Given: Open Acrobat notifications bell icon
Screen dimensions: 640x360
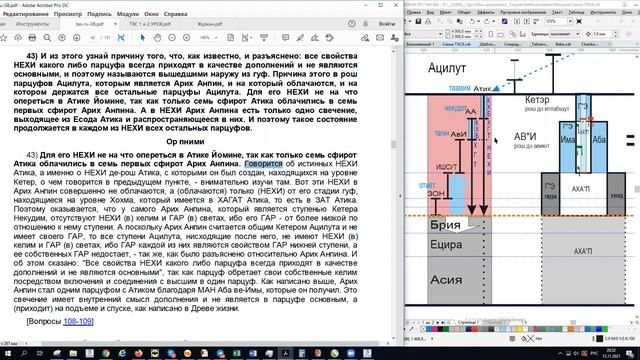Looking at the screenshot, I should pyautogui.click(x=365, y=24).
